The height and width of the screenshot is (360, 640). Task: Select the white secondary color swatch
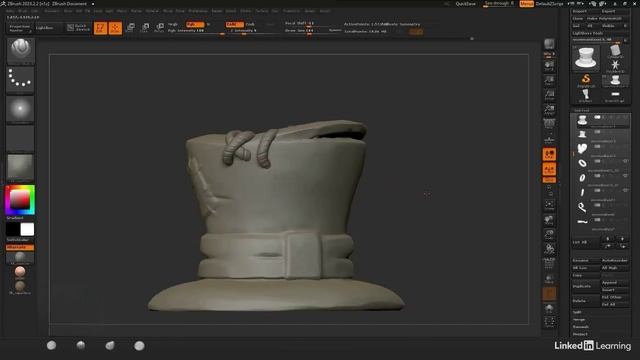click(27, 229)
